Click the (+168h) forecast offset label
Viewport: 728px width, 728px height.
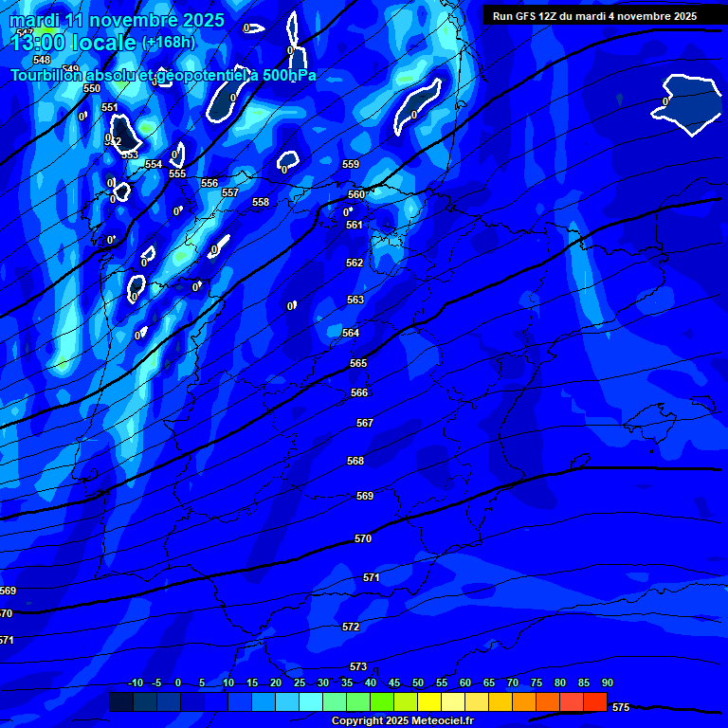(x=169, y=43)
